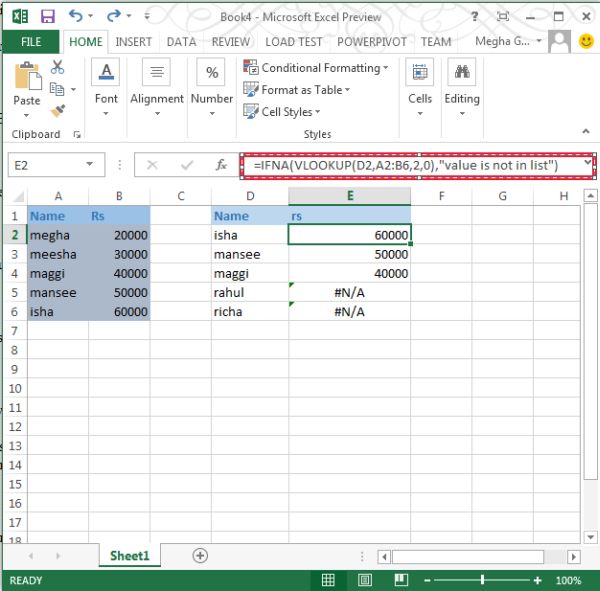Switch to the DATA tab
Screen dimensions: 600x591
pyautogui.click(x=181, y=41)
